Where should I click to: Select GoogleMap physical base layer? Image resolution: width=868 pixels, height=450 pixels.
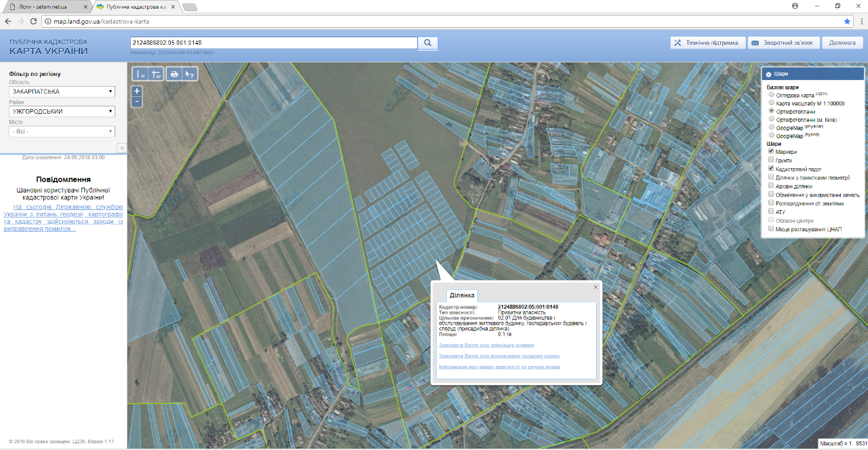[772, 127]
